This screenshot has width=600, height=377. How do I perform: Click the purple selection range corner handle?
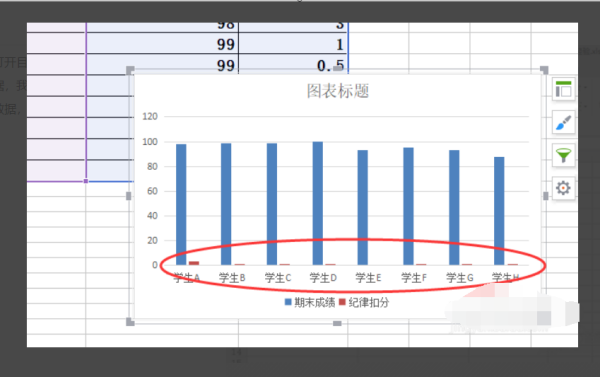point(86,181)
